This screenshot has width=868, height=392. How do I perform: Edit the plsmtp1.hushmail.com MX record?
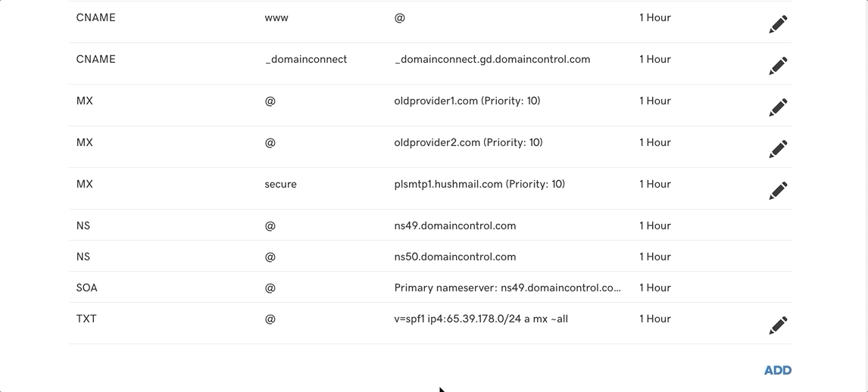(x=778, y=191)
